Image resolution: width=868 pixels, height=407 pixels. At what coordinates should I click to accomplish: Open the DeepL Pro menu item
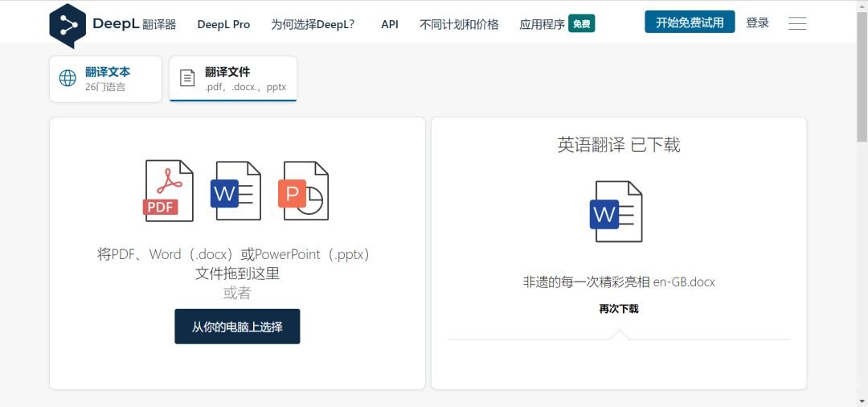click(223, 24)
